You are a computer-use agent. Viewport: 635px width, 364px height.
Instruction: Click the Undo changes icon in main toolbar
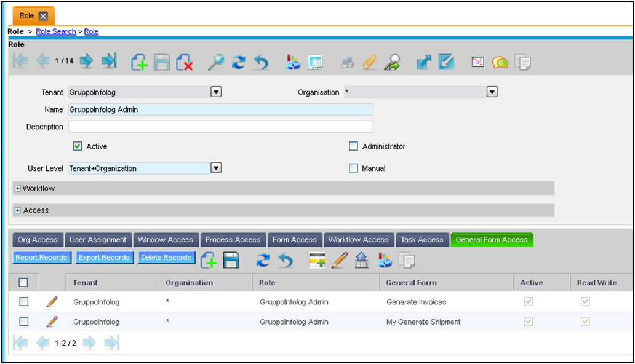262,62
